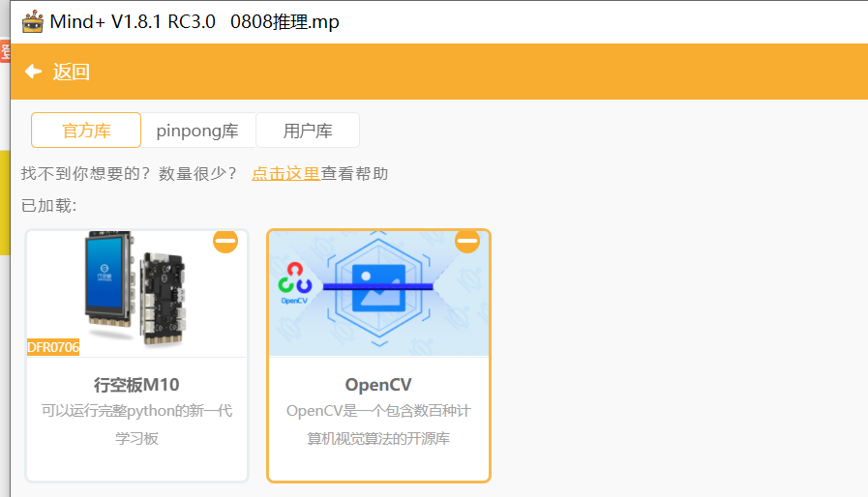
Task: Select the 官方库 tab
Action: [86, 131]
